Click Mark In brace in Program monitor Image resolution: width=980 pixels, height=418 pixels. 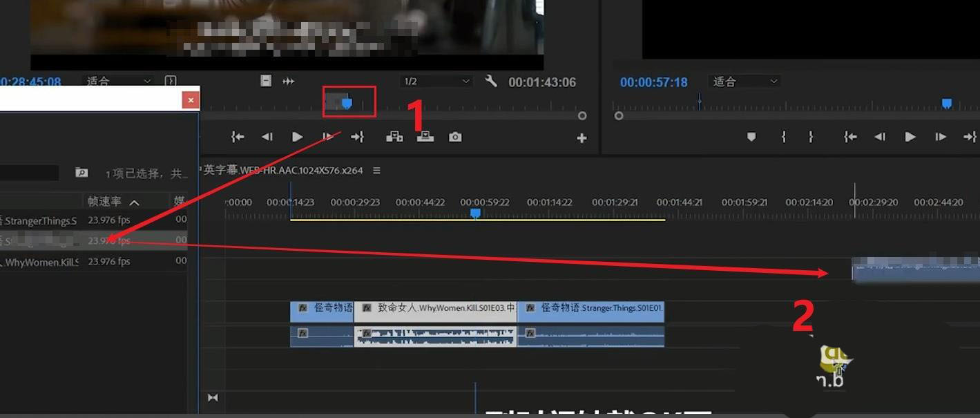(x=783, y=137)
